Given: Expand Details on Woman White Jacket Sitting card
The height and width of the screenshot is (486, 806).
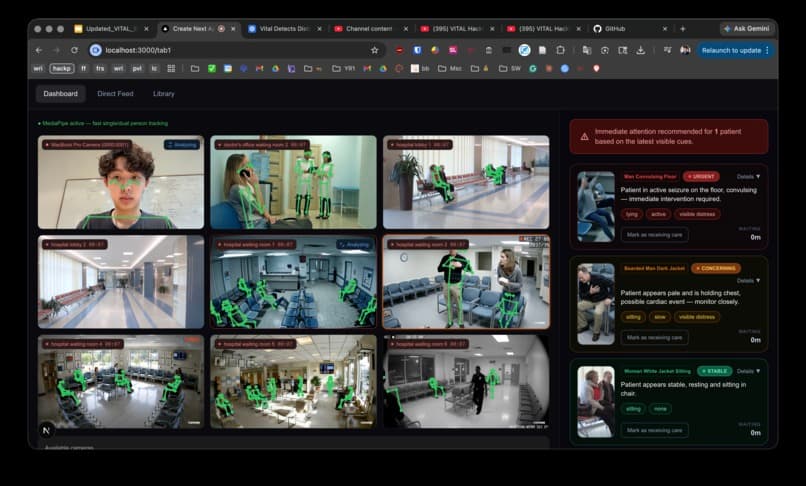Looking at the screenshot, I should tap(748, 371).
